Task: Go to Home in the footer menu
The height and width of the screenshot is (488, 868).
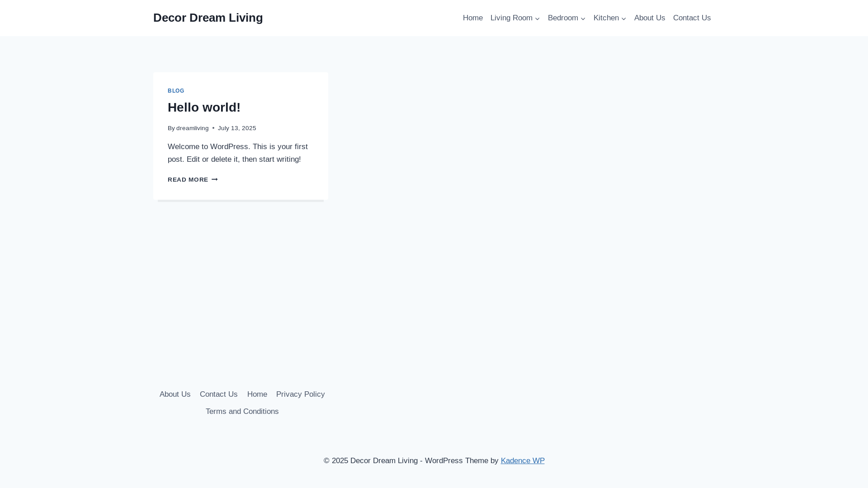Action: [257, 394]
